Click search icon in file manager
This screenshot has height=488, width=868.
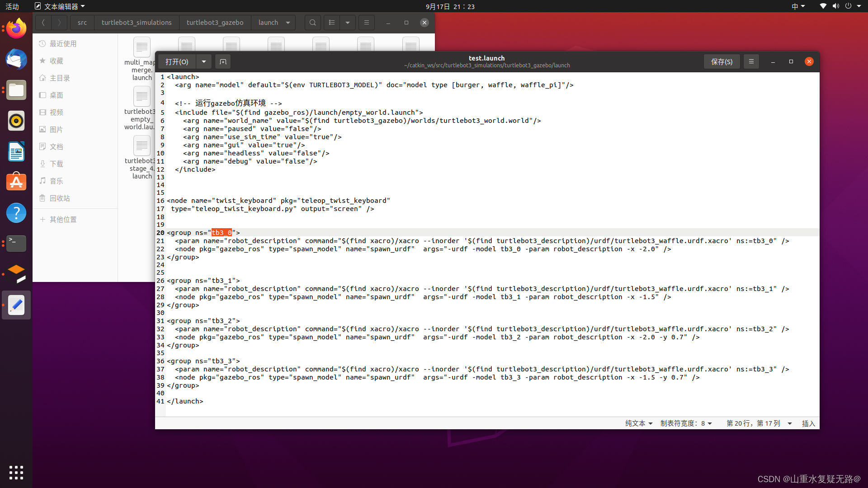pos(312,23)
